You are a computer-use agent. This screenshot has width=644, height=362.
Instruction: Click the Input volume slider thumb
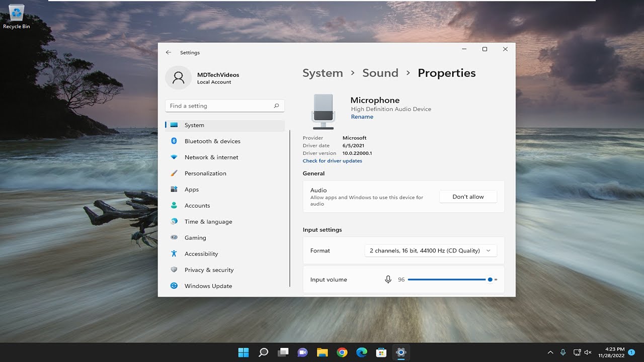click(490, 280)
